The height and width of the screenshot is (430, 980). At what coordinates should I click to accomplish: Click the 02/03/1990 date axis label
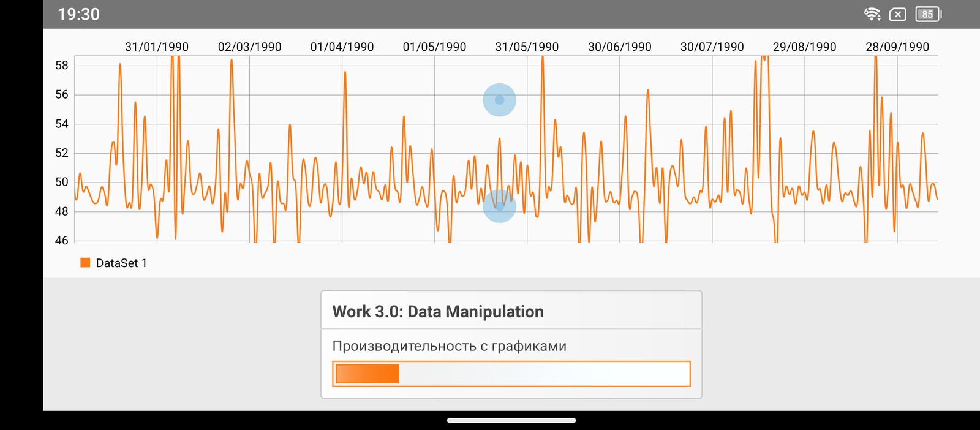249,47
